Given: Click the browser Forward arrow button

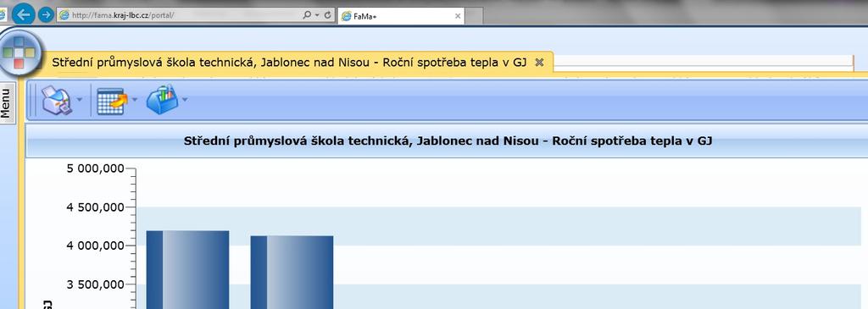Looking at the screenshot, I should (x=46, y=14).
